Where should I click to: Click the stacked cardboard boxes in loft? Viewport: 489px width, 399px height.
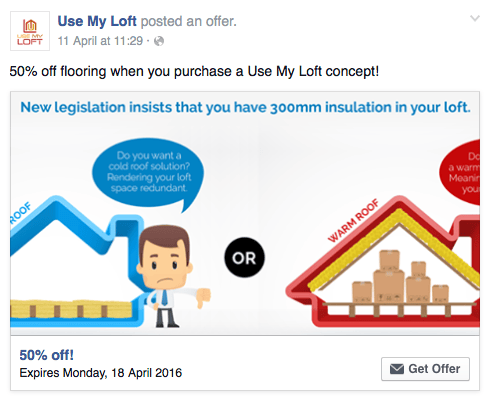[400, 278]
